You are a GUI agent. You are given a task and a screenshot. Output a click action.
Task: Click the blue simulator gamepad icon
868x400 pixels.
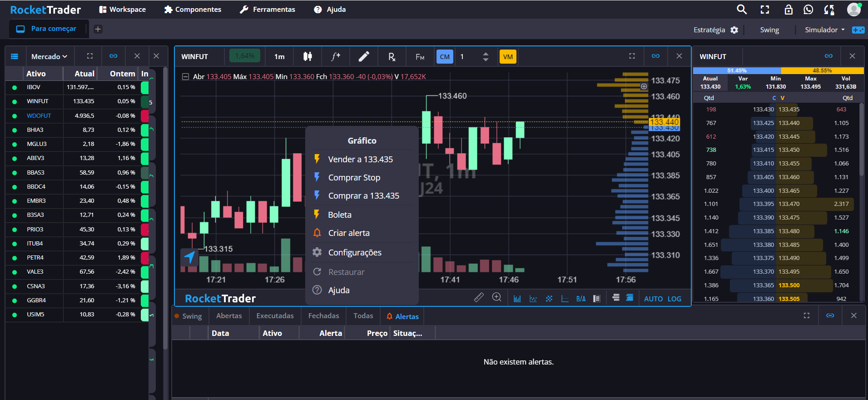[x=858, y=30]
